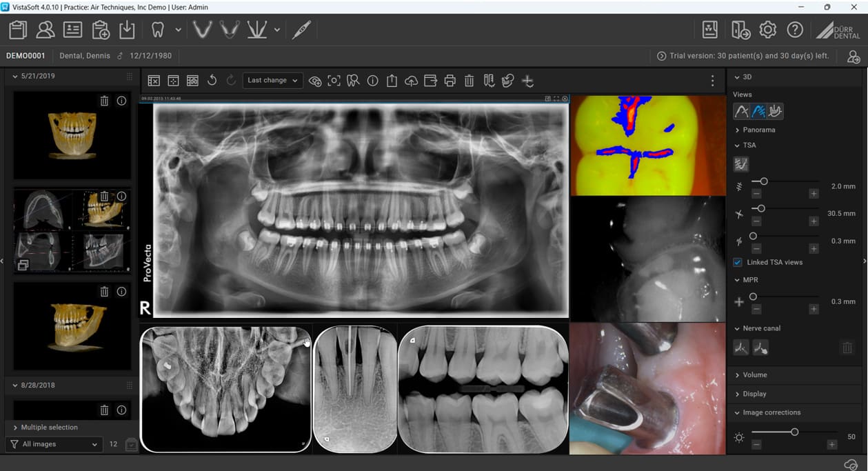Open the patient list icon
The height and width of the screenshot is (471, 868).
[46, 30]
